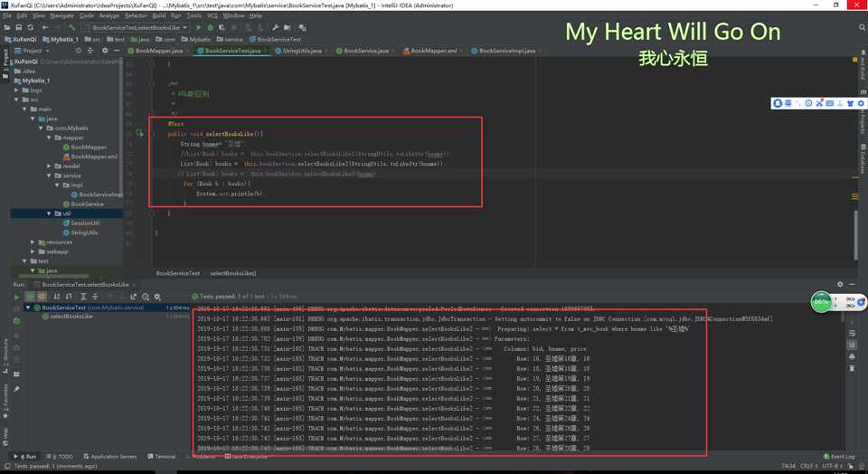
Task: Click the Open folder toolbar icon
Action: pos(8,27)
